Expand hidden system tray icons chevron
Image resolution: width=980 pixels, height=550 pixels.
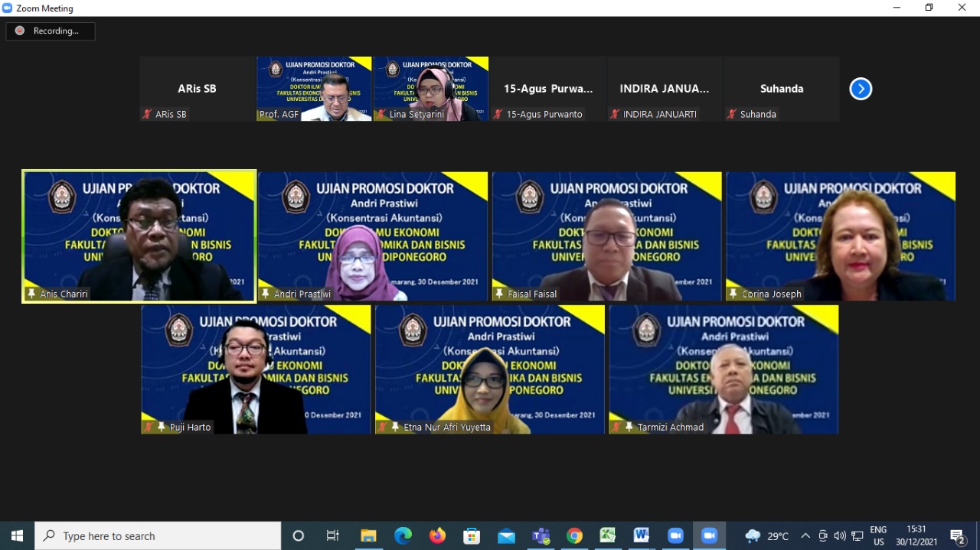point(805,535)
